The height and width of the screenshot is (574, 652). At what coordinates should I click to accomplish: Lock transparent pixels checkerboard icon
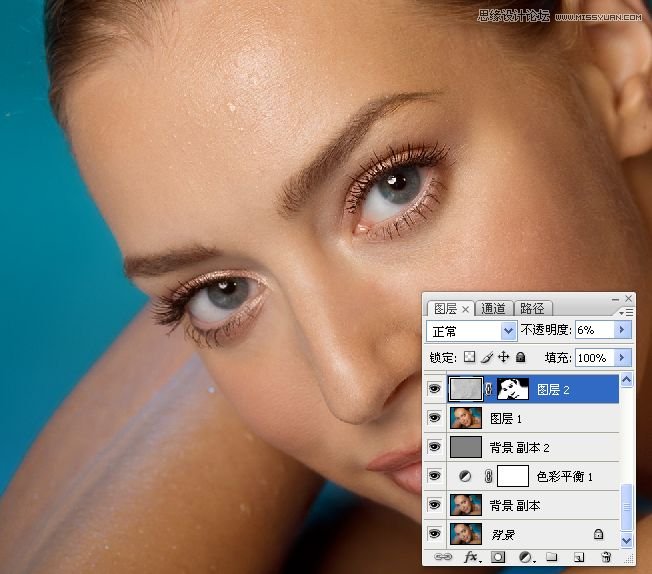coord(469,357)
